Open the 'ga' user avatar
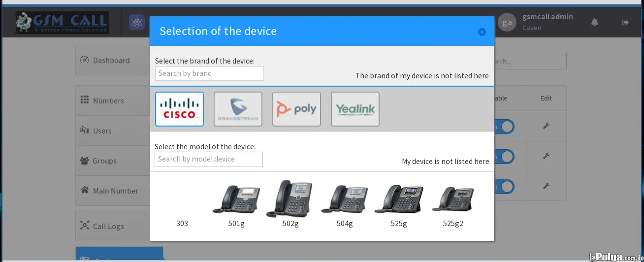This screenshot has width=644, height=262. 507,22
